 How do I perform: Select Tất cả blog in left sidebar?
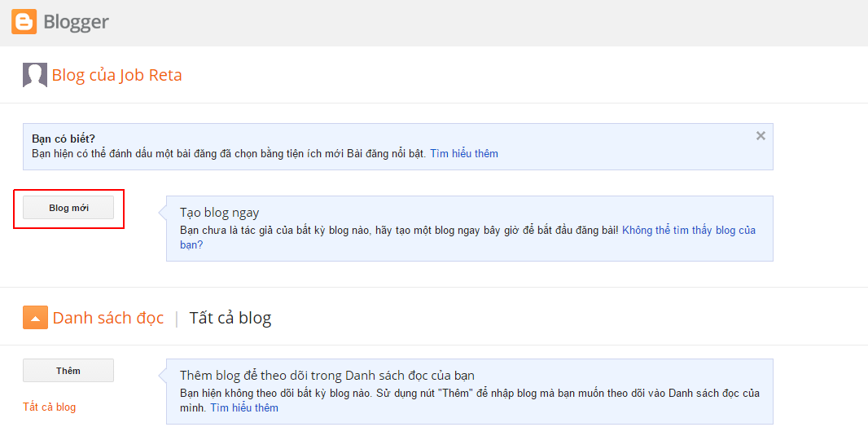click(x=50, y=407)
